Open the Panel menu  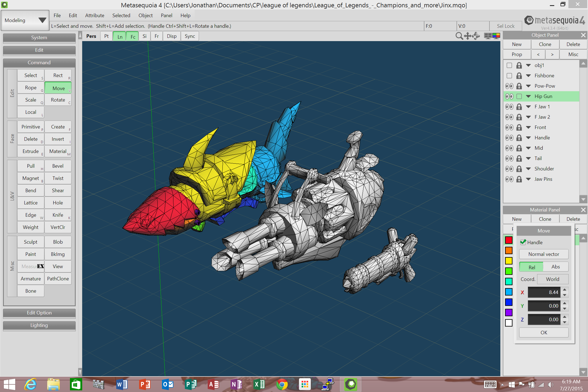[x=166, y=16]
